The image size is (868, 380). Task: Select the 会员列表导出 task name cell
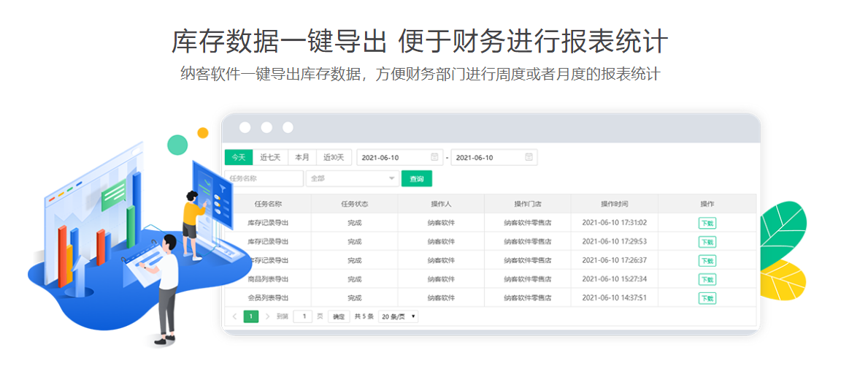pos(268,298)
